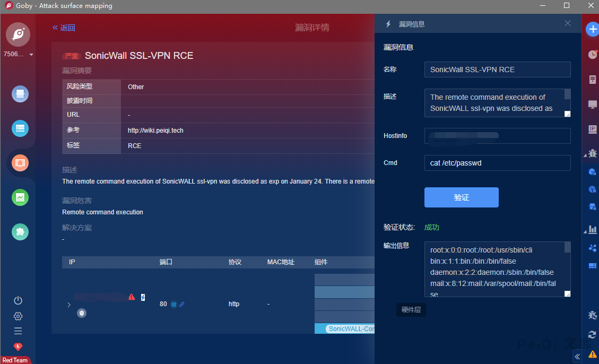
Task: Expand the right sidebar with double chevron
Action: [x=577, y=357]
